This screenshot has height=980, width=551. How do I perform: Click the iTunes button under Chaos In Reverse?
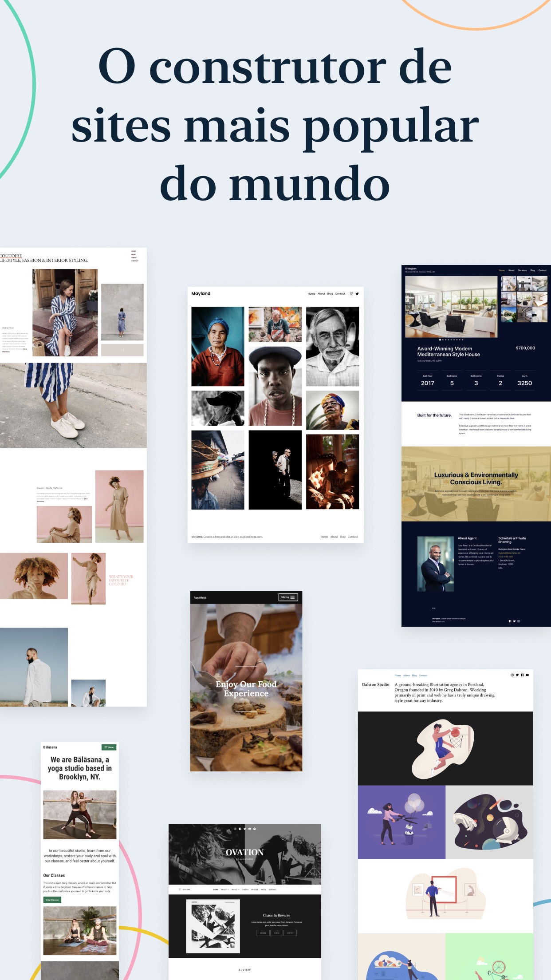pos(277,933)
